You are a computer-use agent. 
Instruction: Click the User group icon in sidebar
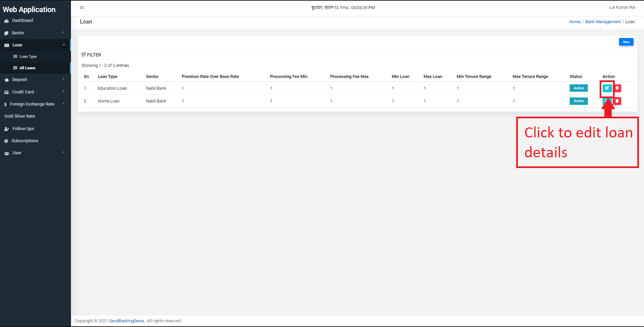click(x=7, y=153)
